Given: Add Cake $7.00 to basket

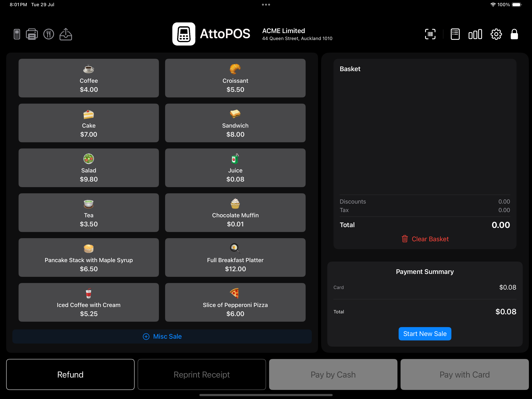Looking at the screenshot, I should coord(89,123).
